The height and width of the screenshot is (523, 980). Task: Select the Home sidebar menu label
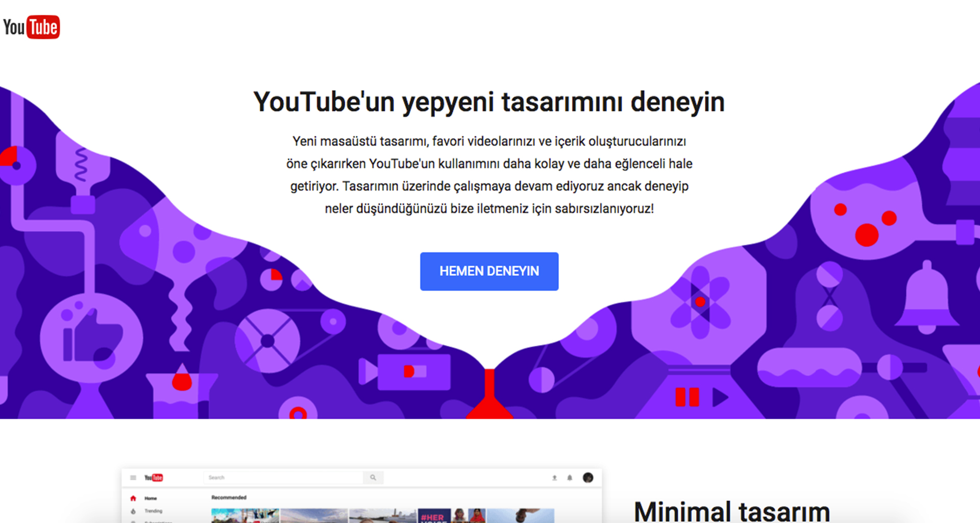(151, 498)
